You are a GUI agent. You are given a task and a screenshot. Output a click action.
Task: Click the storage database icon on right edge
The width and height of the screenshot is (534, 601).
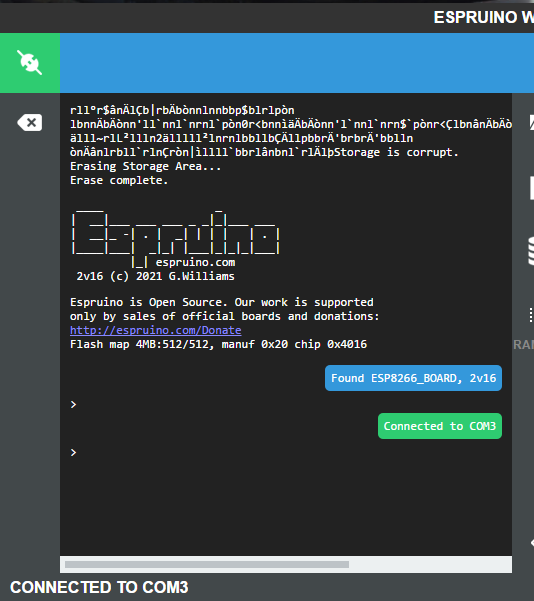[x=531, y=251]
